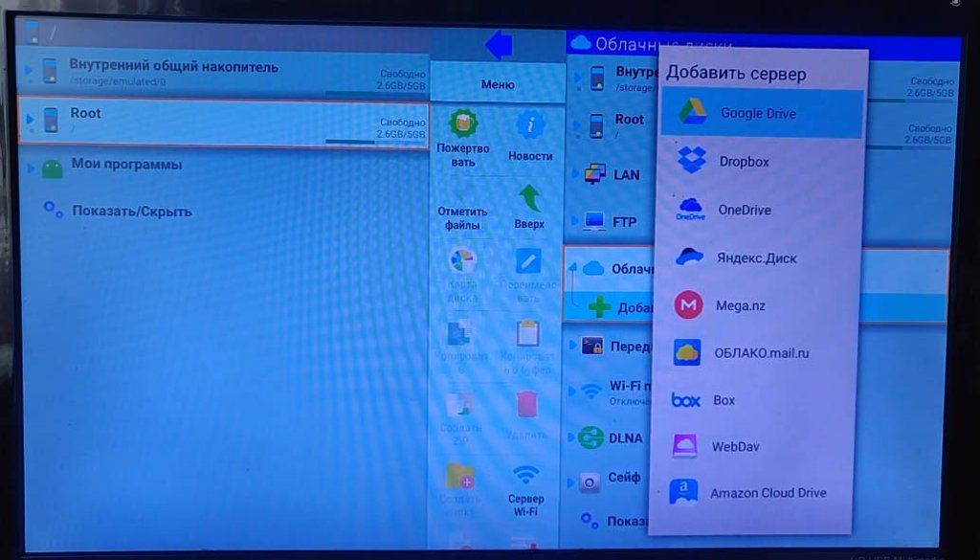Screen dimensions: 980x560
Task: Click the Показать/Скрыть item in left pane
Action: point(132,212)
